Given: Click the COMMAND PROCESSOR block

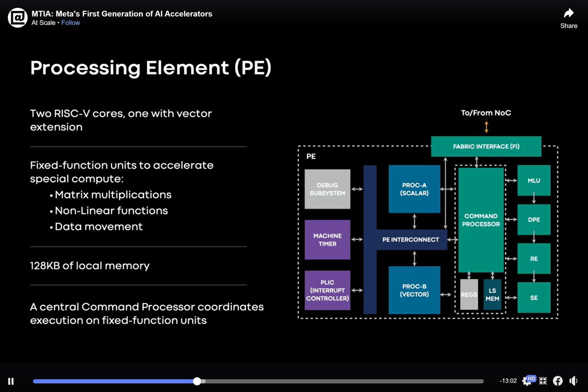Looking at the screenshot, I should click(x=481, y=220).
